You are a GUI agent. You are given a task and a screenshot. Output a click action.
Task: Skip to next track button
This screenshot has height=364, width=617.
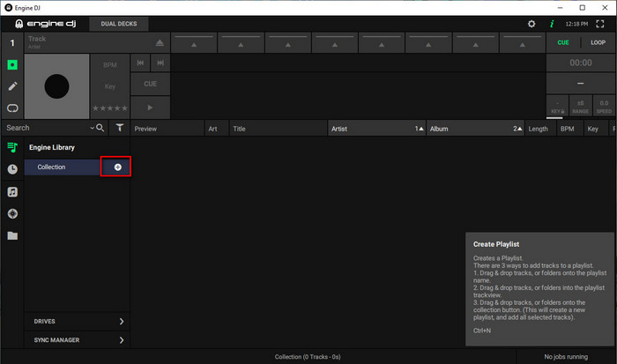(x=160, y=63)
